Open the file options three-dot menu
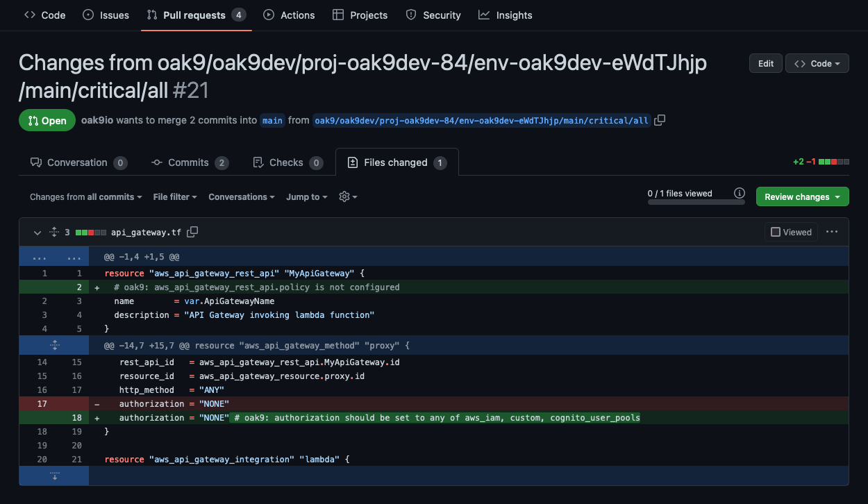This screenshot has height=504, width=868. tap(832, 232)
